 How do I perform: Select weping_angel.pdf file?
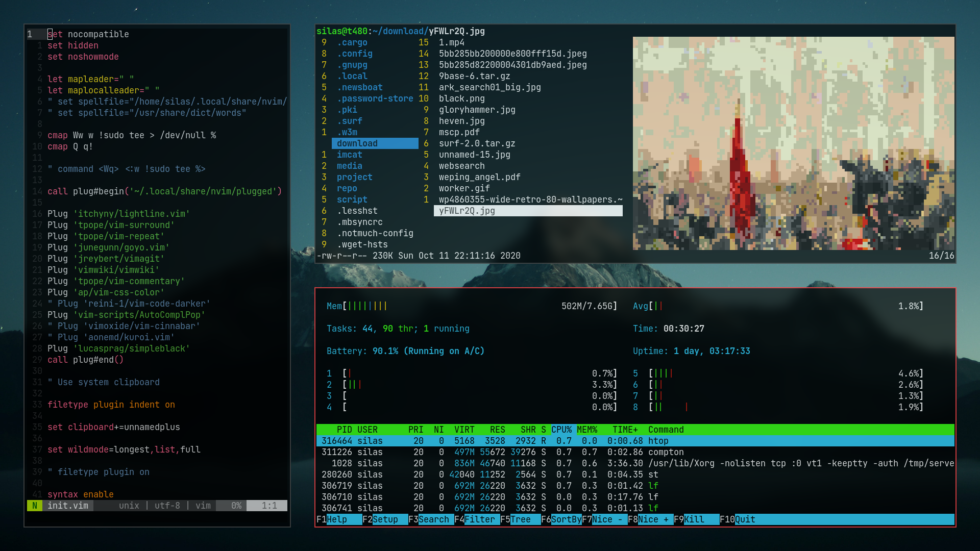[479, 177]
